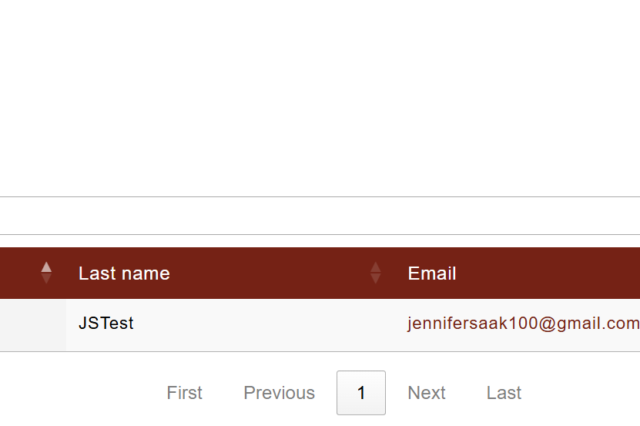Jump to the Last page
This screenshot has height=426, width=640.
[504, 393]
